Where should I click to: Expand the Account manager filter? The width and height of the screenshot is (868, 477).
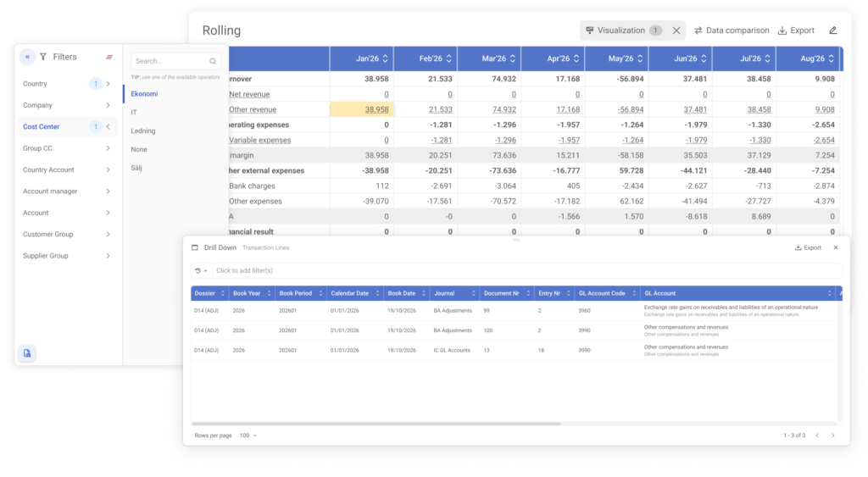pyautogui.click(x=108, y=191)
